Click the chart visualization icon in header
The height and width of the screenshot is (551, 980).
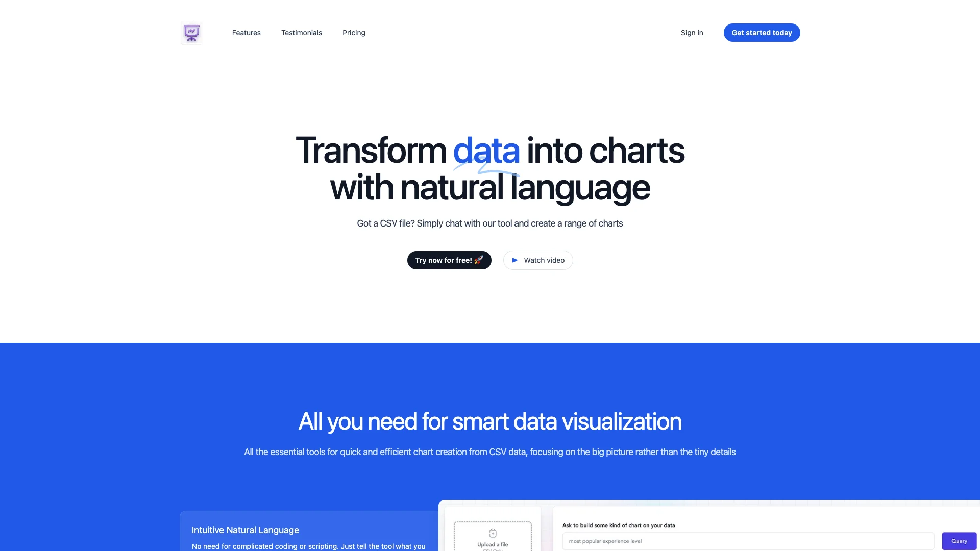tap(191, 32)
